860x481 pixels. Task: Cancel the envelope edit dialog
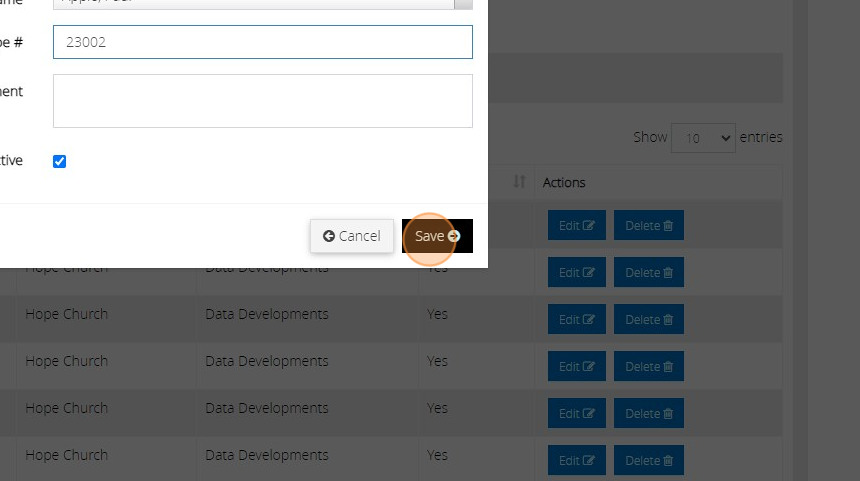352,236
